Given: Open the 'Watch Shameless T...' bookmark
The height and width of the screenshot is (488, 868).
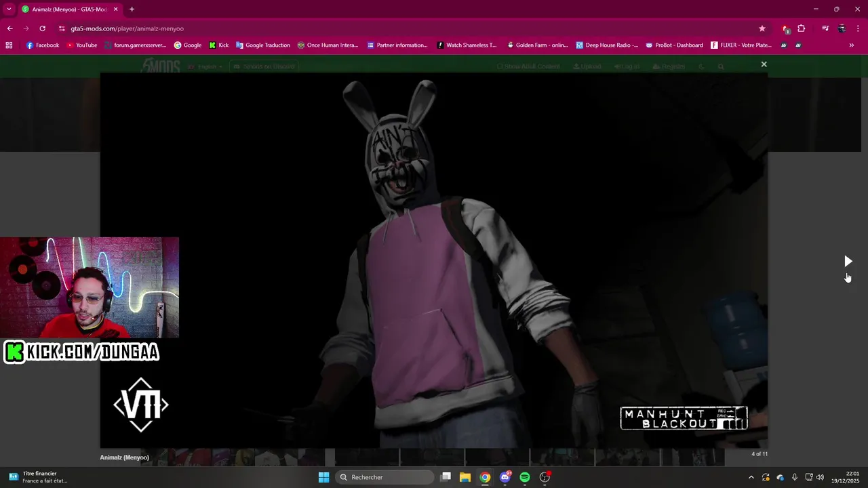Looking at the screenshot, I should (x=467, y=45).
